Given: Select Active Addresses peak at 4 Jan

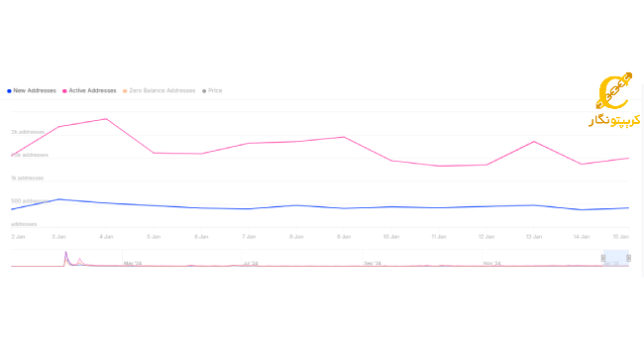Looking at the screenshot, I should click(x=106, y=119).
